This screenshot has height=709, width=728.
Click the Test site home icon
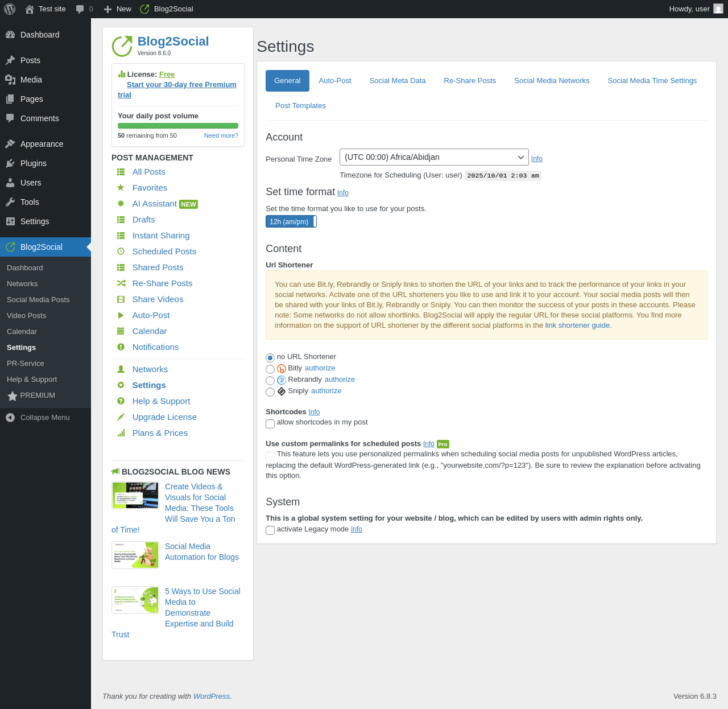click(x=30, y=9)
